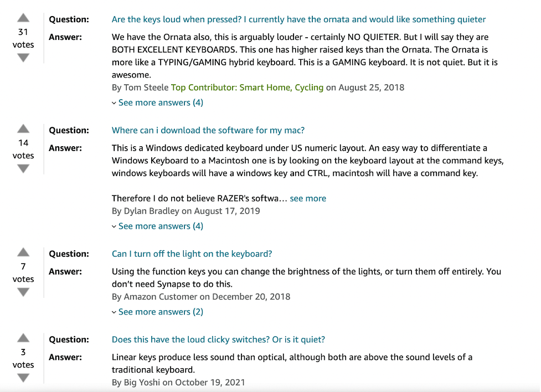Downvote the question with 3 votes
This screenshot has height=392, width=541.
click(23, 378)
